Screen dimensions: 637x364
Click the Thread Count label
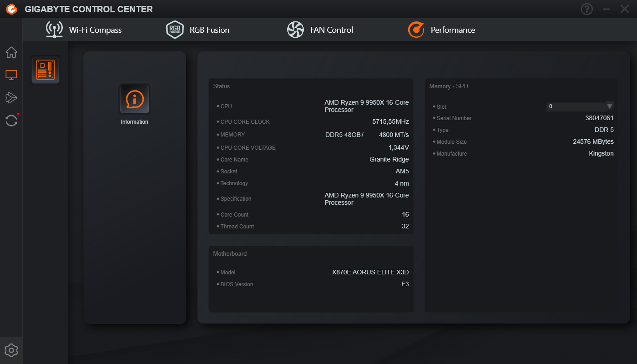pos(237,227)
